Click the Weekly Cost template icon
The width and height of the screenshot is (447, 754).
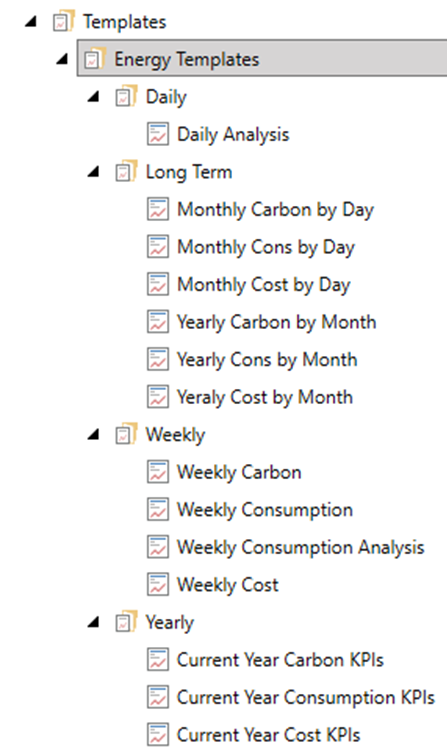click(x=158, y=584)
